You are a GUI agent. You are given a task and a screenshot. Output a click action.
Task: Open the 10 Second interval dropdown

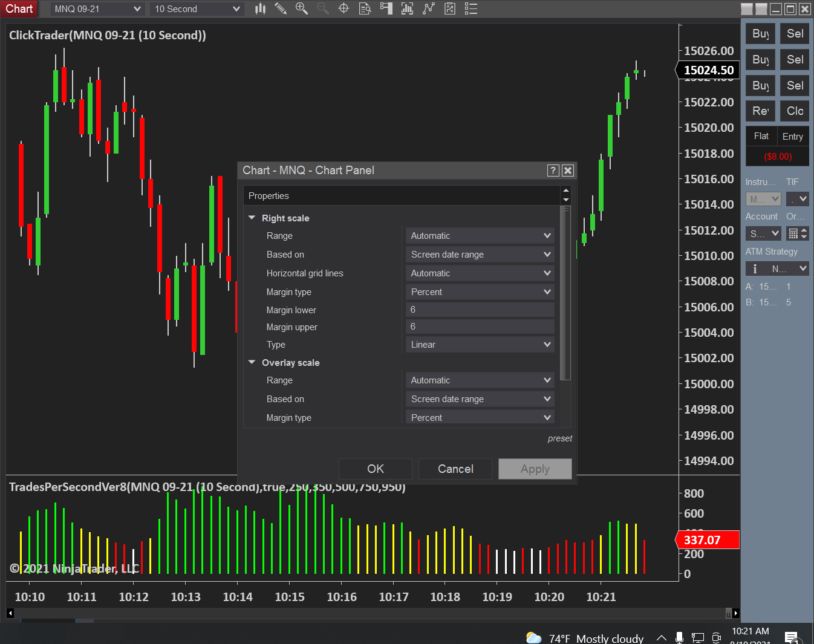(197, 9)
